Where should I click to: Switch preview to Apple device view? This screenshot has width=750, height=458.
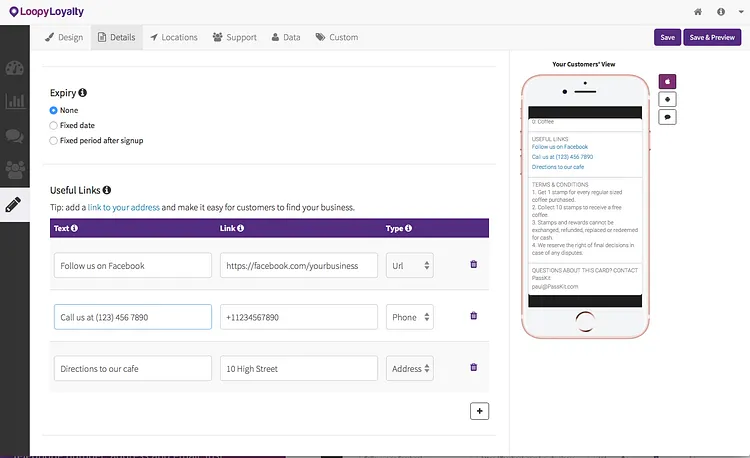[667, 81]
